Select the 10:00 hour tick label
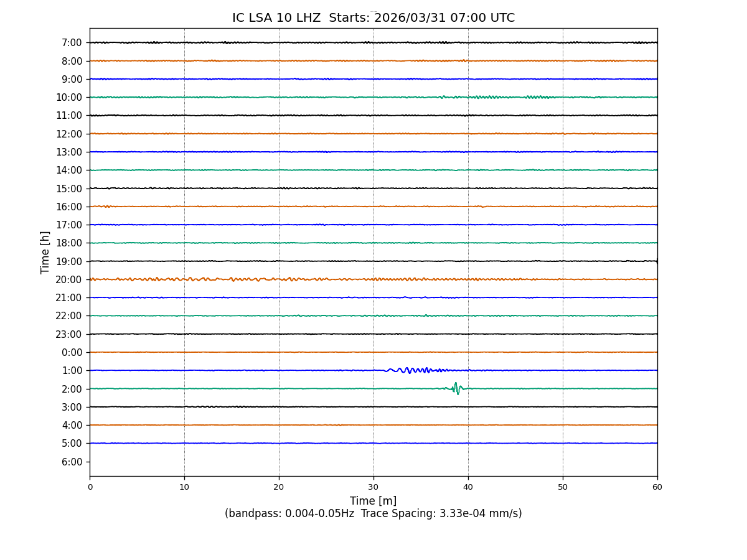 (x=69, y=98)
